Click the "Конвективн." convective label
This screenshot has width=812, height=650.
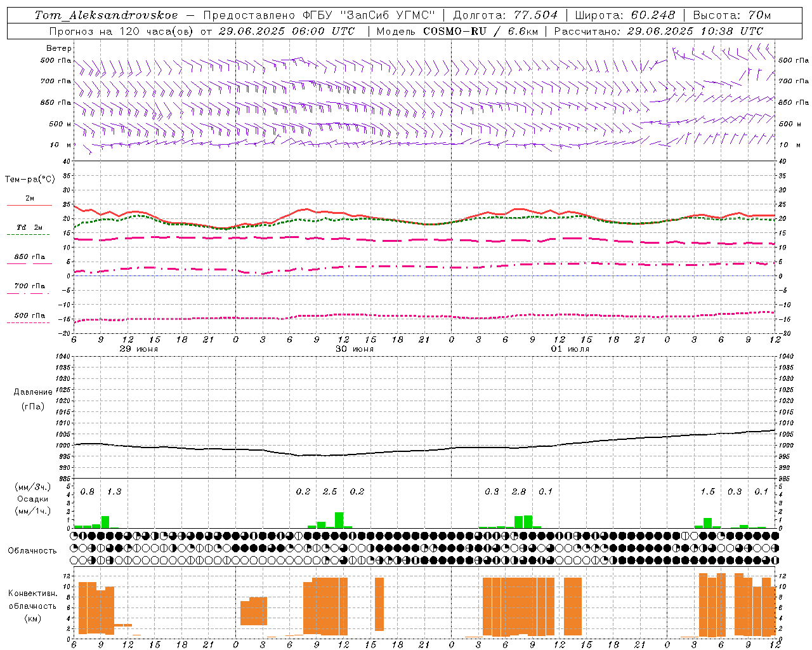[x=32, y=594]
